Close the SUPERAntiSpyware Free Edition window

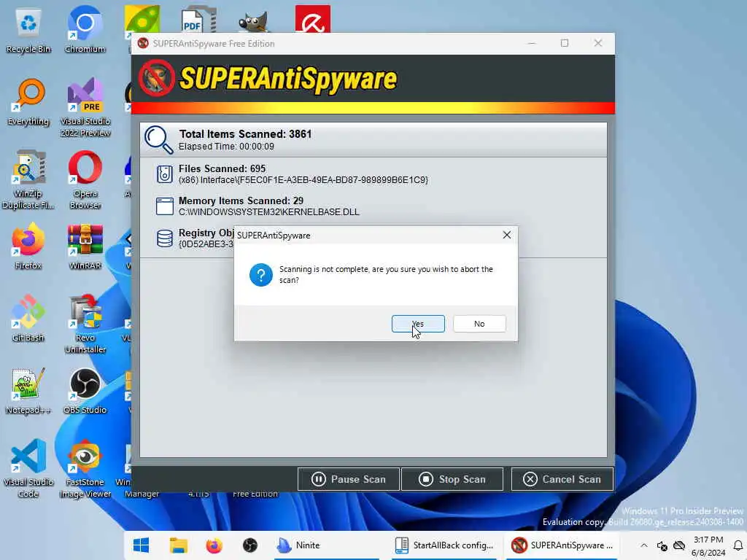[x=598, y=43]
